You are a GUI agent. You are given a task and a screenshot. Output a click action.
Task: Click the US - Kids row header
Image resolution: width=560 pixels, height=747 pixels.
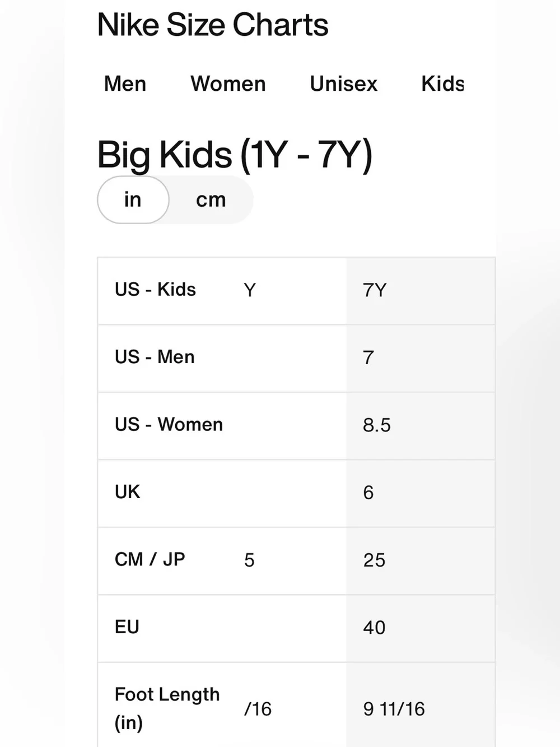tap(155, 290)
